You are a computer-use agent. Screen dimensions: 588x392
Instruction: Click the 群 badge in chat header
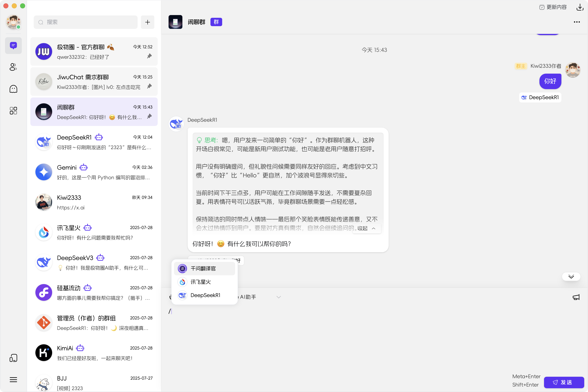pyautogui.click(x=216, y=22)
